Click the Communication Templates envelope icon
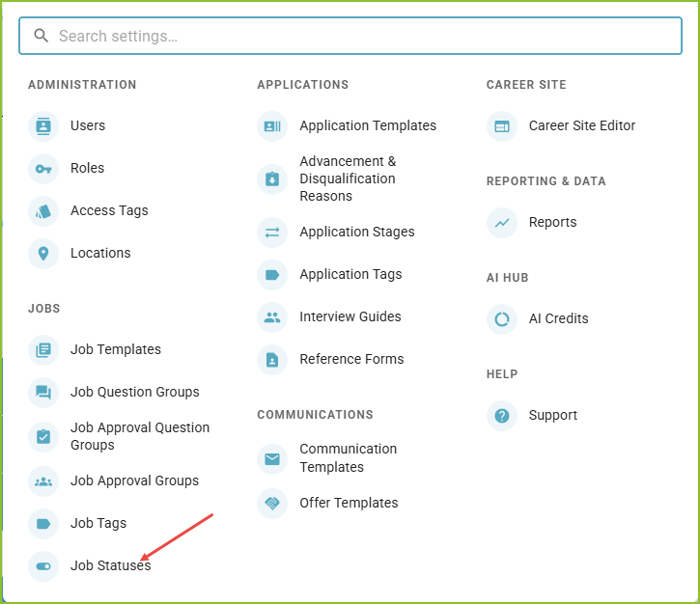This screenshot has height=604, width=700. click(x=272, y=458)
